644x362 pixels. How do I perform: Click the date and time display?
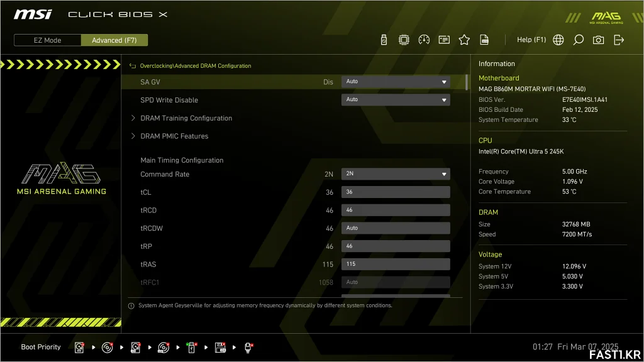click(x=575, y=347)
